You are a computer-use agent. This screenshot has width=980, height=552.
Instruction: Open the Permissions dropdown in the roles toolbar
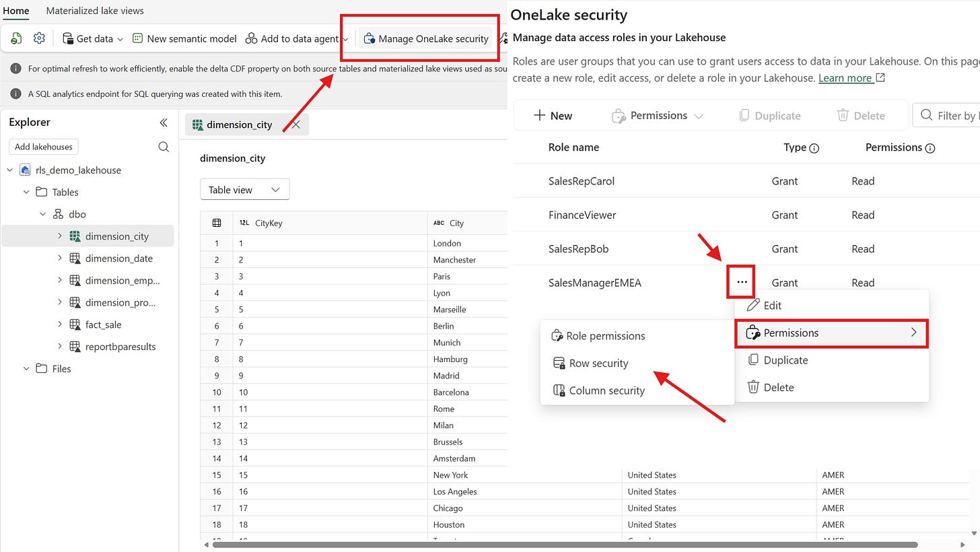[658, 116]
